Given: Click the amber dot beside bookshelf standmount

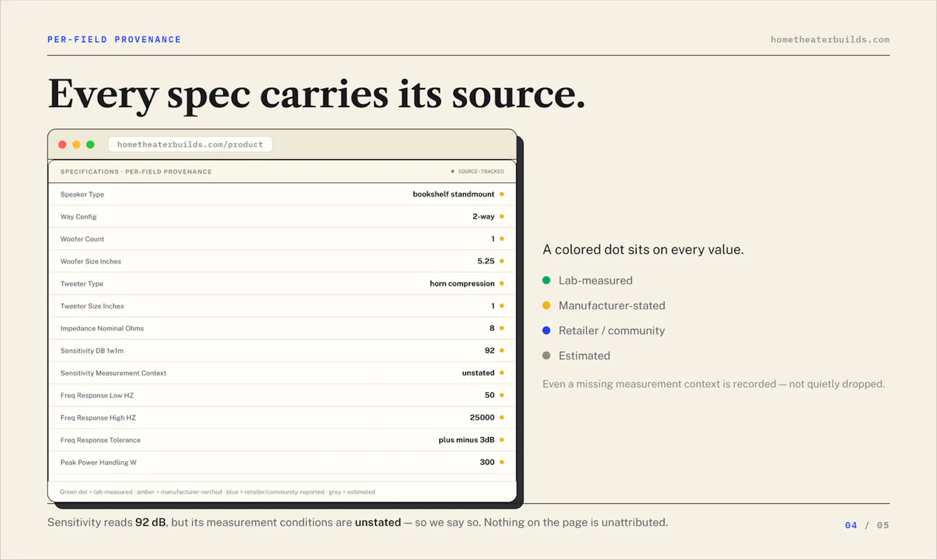Looking at the screenshot, I should pyautogui.click(x=502, y=194).
